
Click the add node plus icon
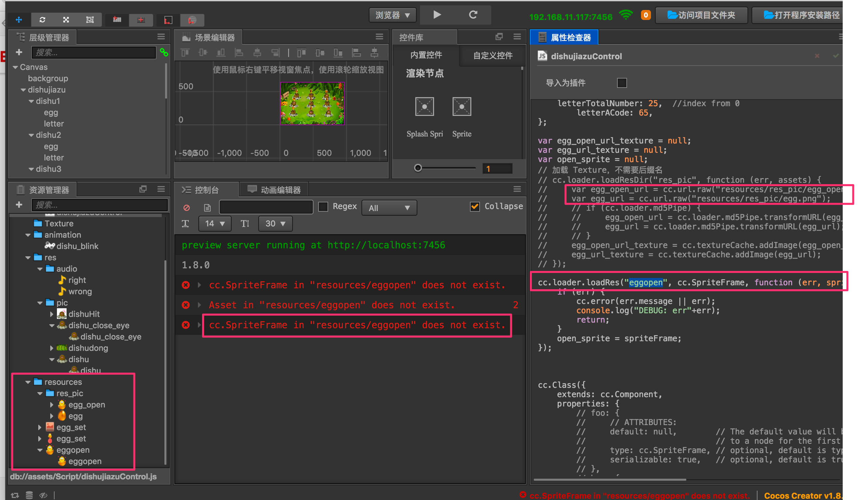point(19,52)
